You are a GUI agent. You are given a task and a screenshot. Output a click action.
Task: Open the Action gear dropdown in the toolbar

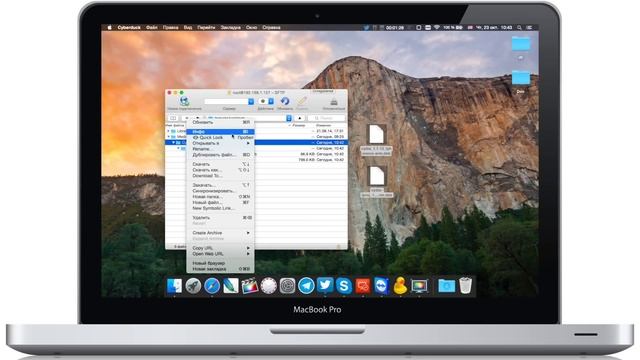266,101
